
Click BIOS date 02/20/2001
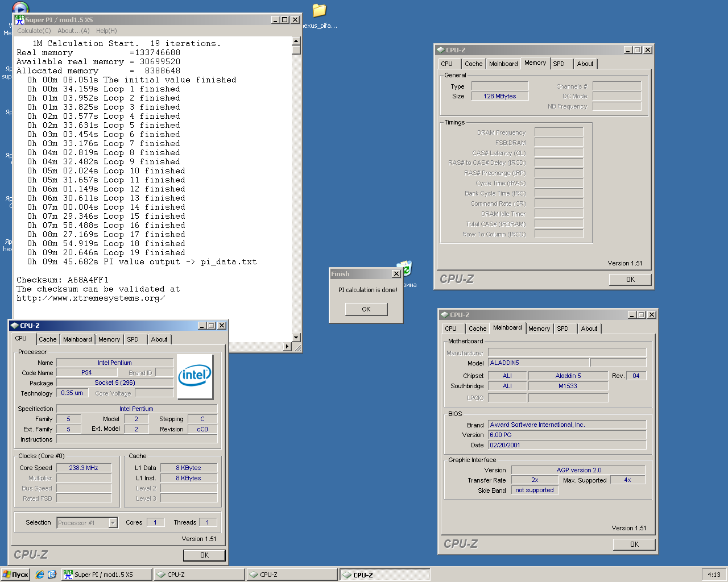pos(567,445)
